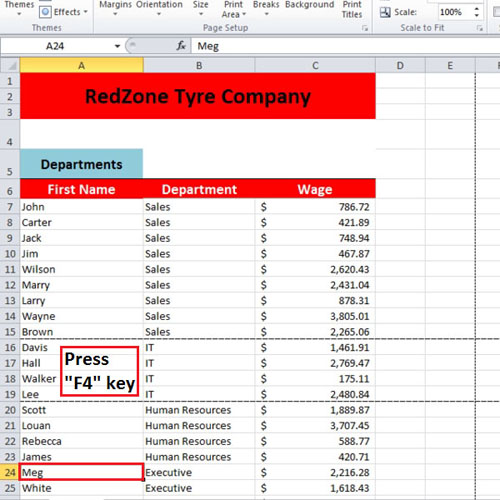
Task: Select the cell containing John
Action: click(82, 207)
